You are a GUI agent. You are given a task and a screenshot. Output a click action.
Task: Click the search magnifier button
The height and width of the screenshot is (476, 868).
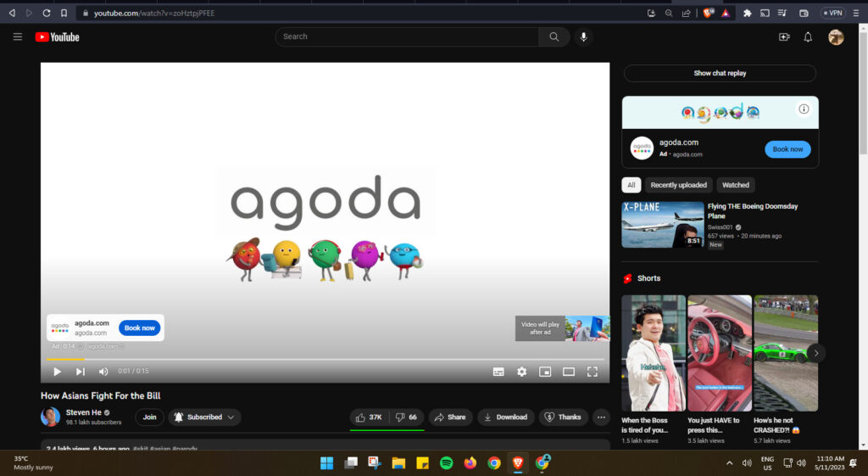click(x=554, y=36)
